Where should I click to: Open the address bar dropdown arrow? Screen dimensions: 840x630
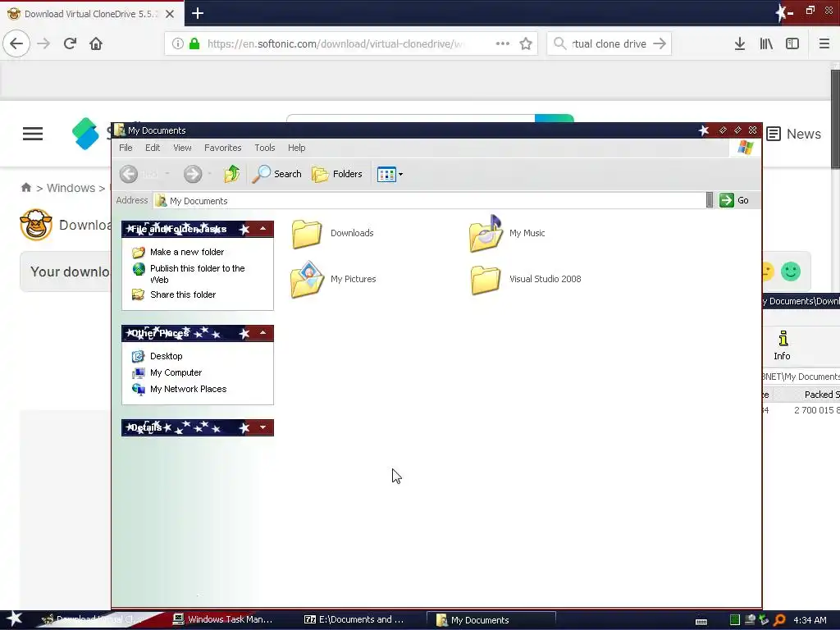(710, 200)
